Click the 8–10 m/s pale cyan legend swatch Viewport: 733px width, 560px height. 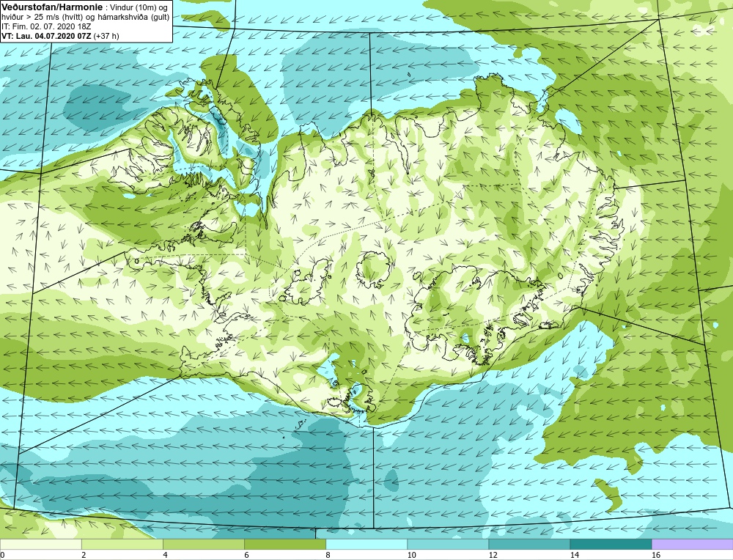tap(366, 545)
